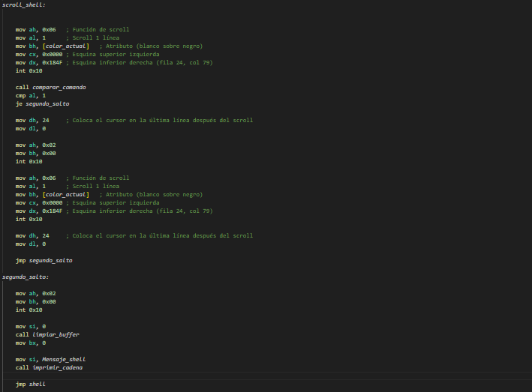This screenshot has height=392, width=532.
Task: Click the 'segundo_salto:' label definition
Action: (x=26, y=277)
